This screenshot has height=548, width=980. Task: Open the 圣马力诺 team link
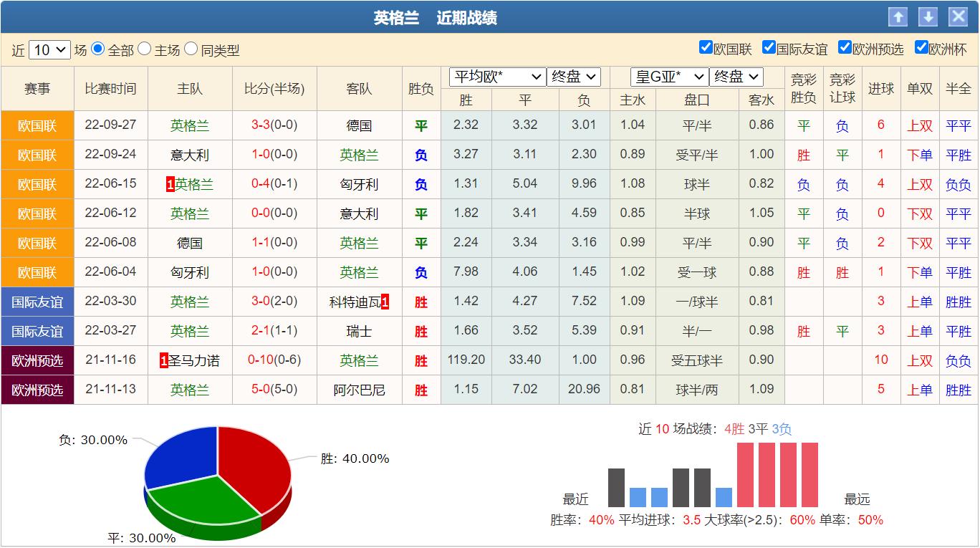click(193, 360)
